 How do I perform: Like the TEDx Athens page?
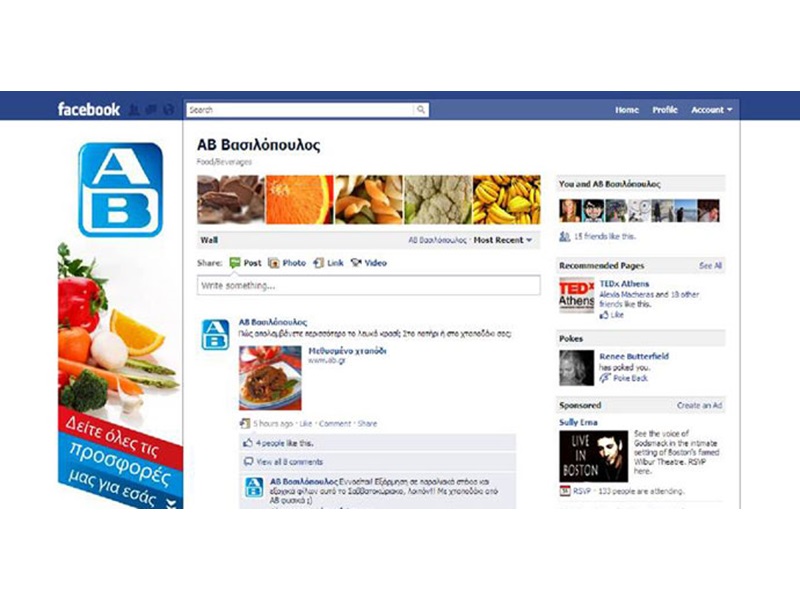coord(612,315)
